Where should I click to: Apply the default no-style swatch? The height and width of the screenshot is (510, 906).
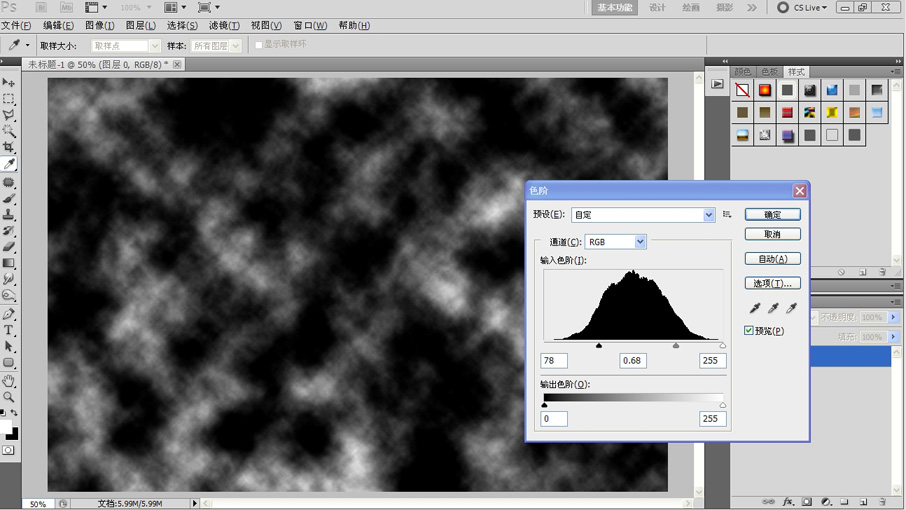[742, 90]
